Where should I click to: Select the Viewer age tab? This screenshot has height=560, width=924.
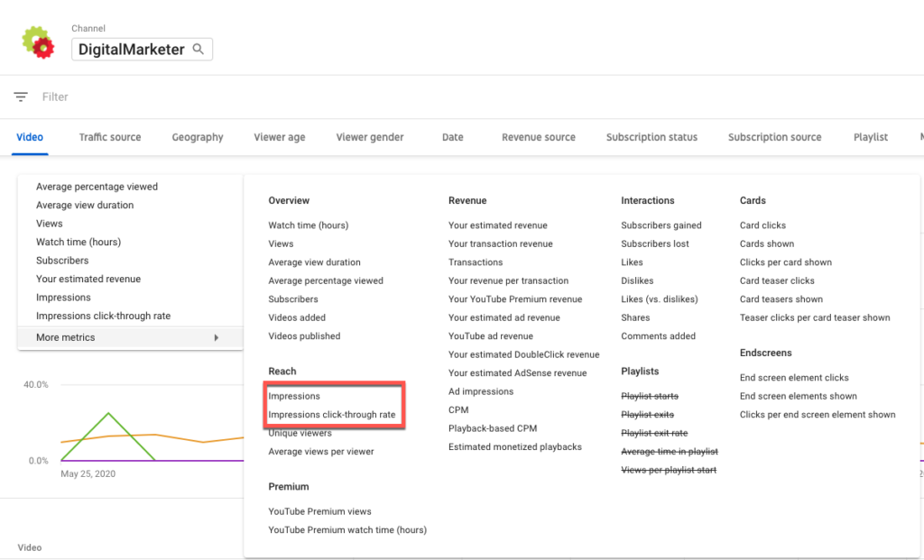pos(280,137)
